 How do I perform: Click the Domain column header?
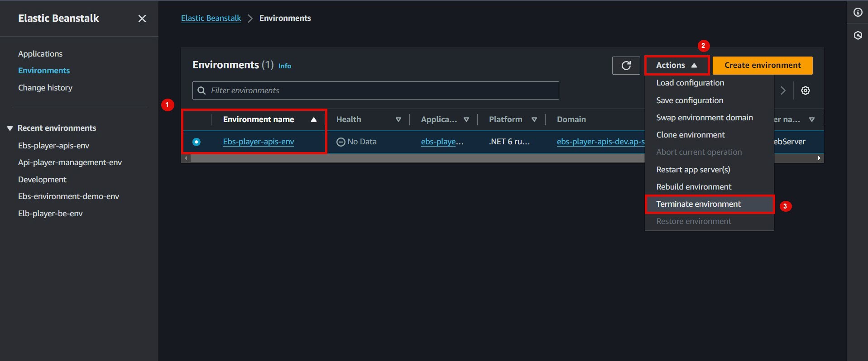point(571,119)
